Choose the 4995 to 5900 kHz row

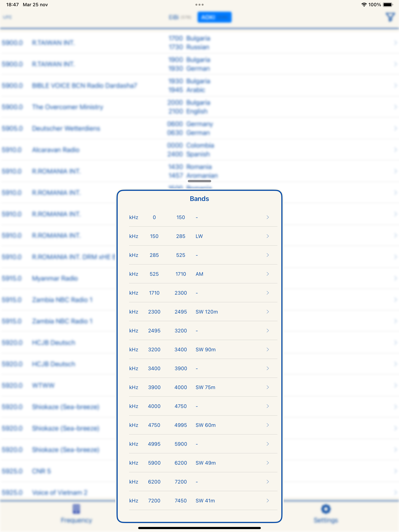[x=203, y=444]
